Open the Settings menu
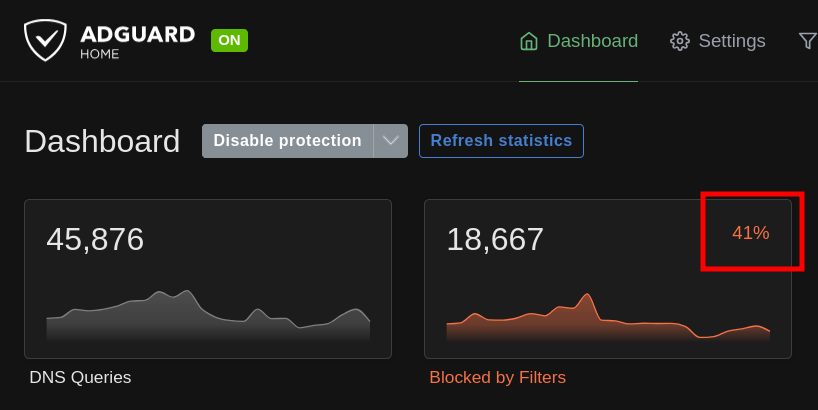 [x=718, y=41]
